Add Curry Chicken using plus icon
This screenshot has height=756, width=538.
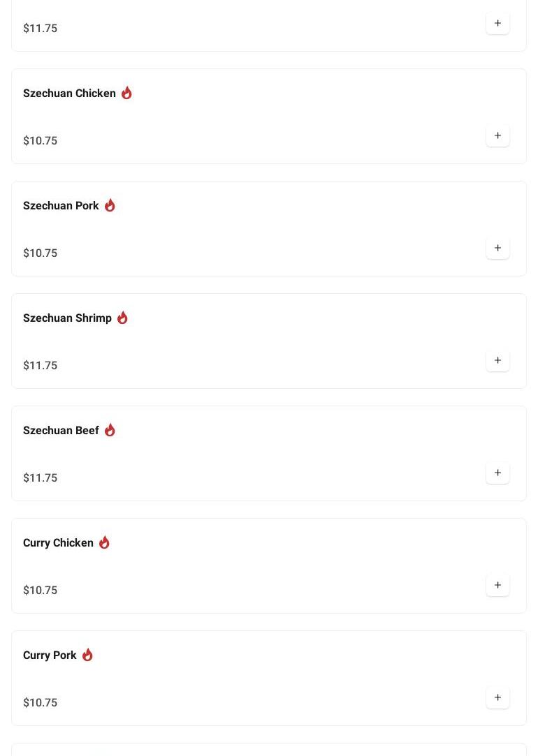pos(497,585)
